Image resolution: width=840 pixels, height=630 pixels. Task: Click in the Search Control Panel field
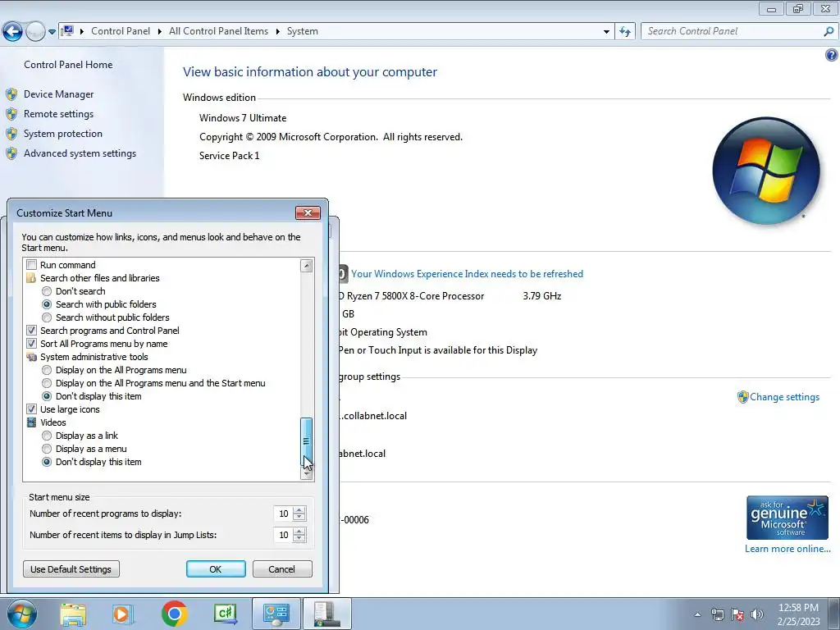[x=731, y=32]
